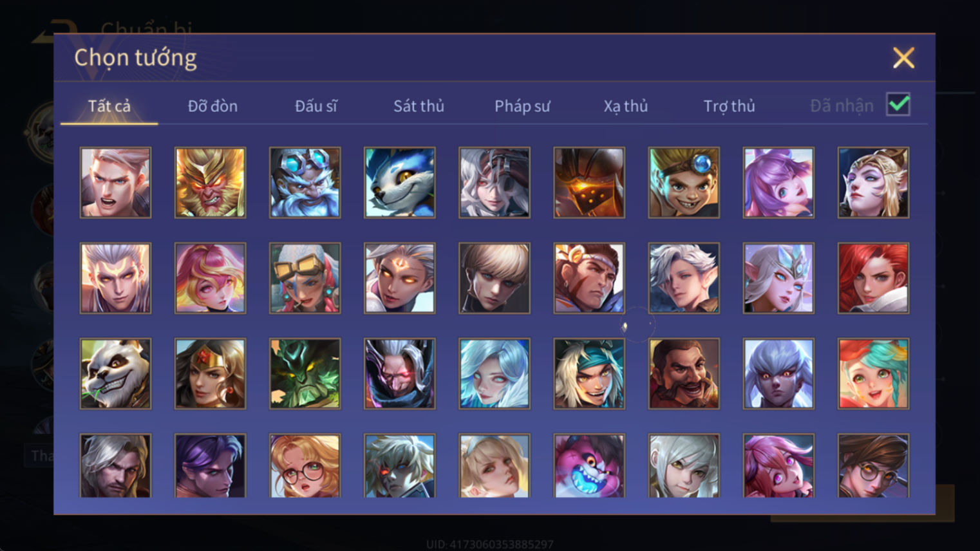Select the Đấu sĩ tab
Viewport: 980px width, 551px height.
click(316, 106)
